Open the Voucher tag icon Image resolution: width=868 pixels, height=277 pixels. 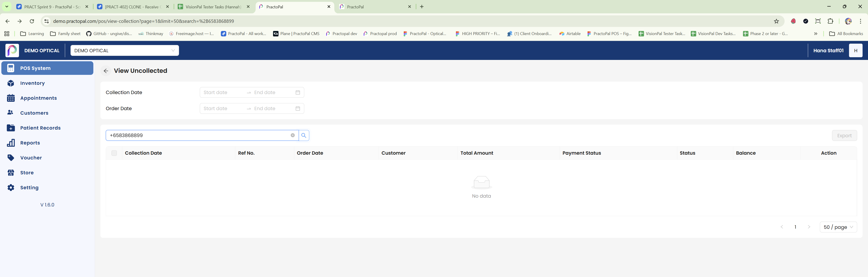pos(11,158)
